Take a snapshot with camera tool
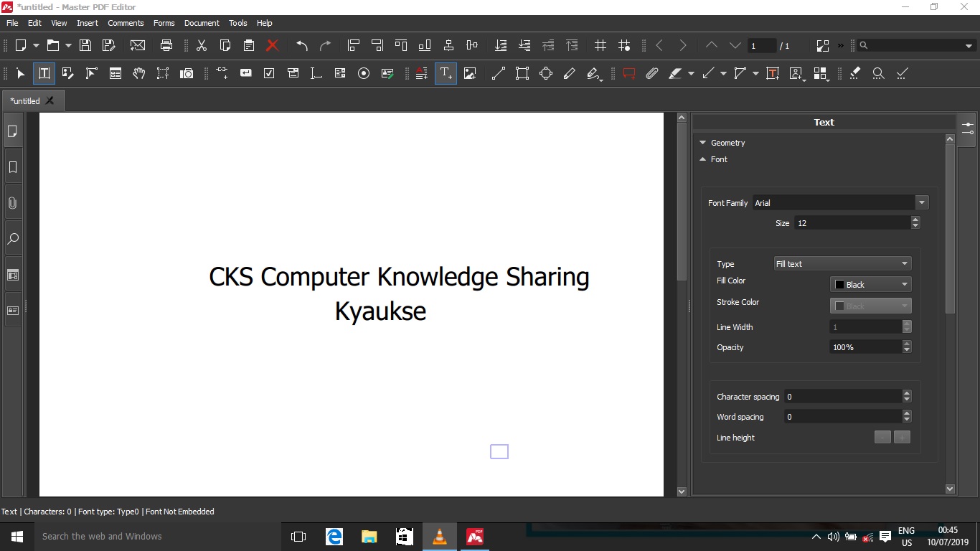980x551 pixels. pyautogui.click(x=187, y=73)
